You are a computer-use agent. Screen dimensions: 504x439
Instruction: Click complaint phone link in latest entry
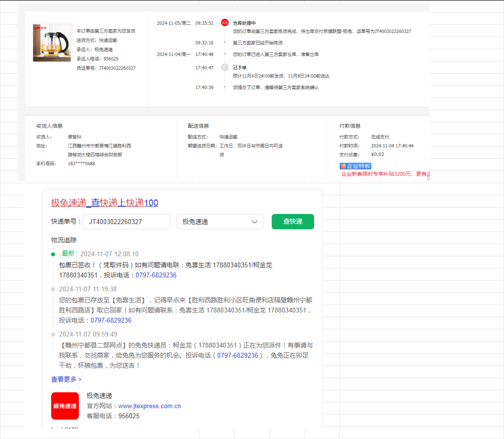coord(156,275)
